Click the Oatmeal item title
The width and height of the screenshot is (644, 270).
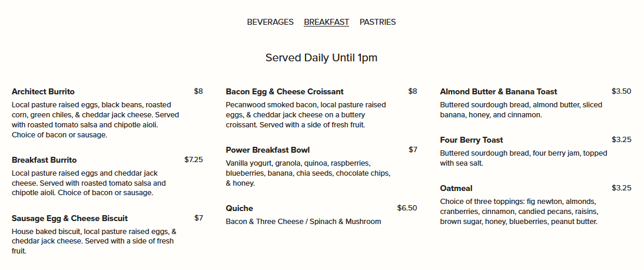456,189
